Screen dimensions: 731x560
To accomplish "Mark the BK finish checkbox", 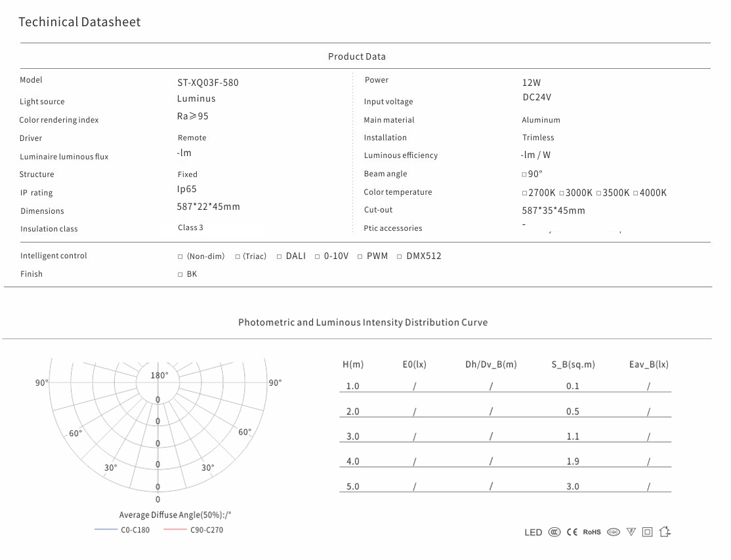I will 180,275.
